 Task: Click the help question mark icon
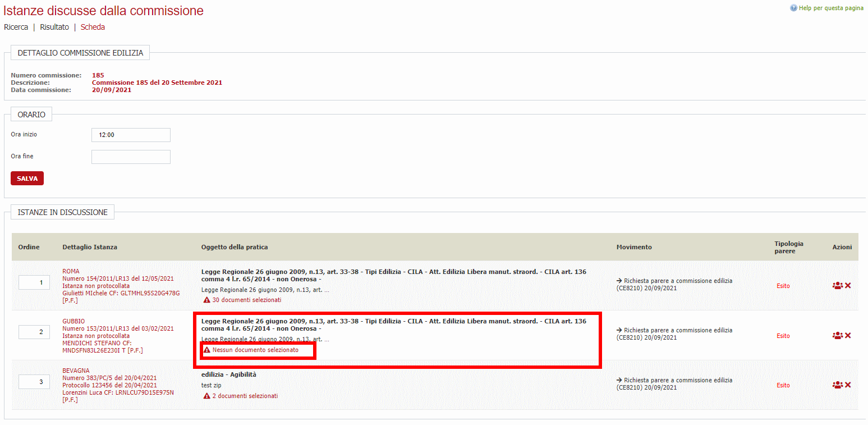[793, 8]
